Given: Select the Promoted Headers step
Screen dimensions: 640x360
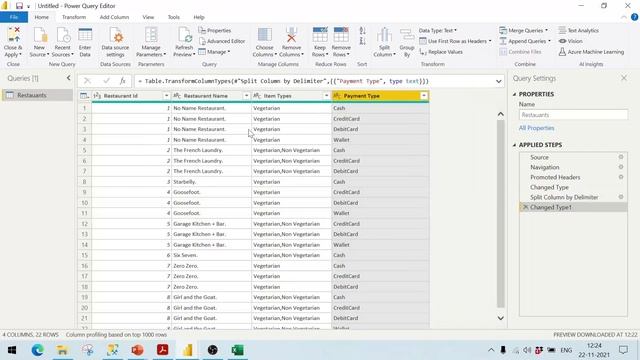Looking at the screenshot, I should pos(555,177).
